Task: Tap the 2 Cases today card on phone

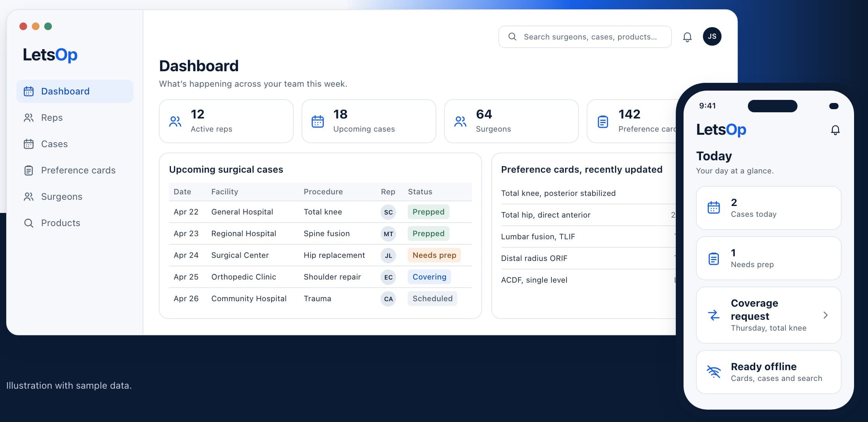Action: click(x=769, y=208)
